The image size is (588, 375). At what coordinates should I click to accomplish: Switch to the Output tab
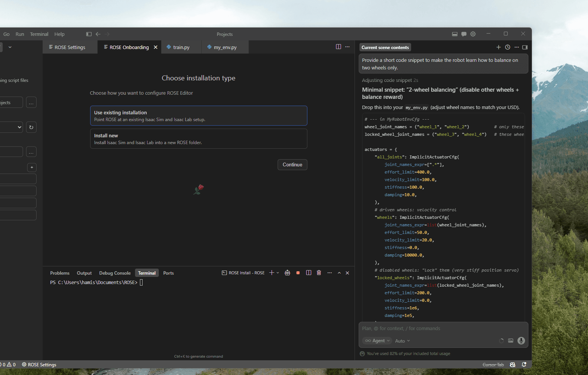(x=84, y=273)
